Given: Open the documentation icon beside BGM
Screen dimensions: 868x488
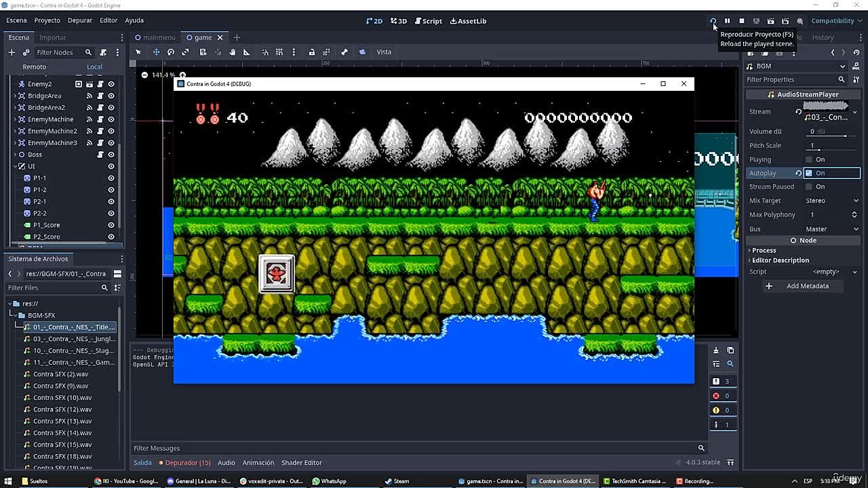Looking at the screenshot, I should pos(856,66).
